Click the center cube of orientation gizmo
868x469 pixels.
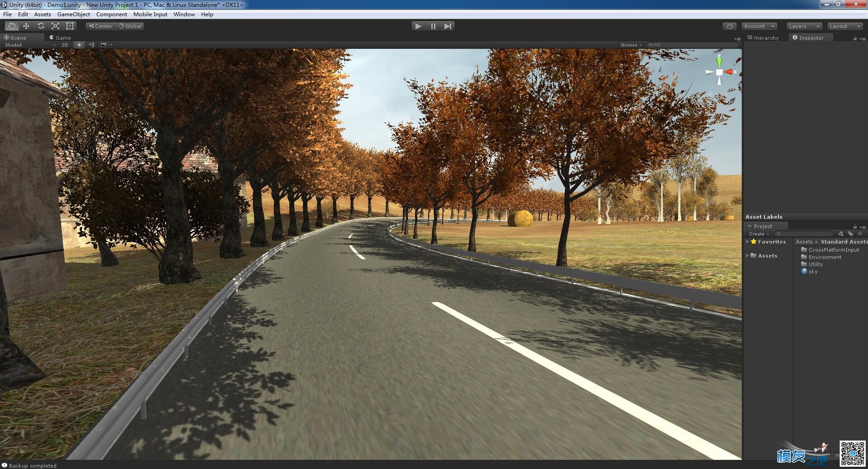pos(719,72)
